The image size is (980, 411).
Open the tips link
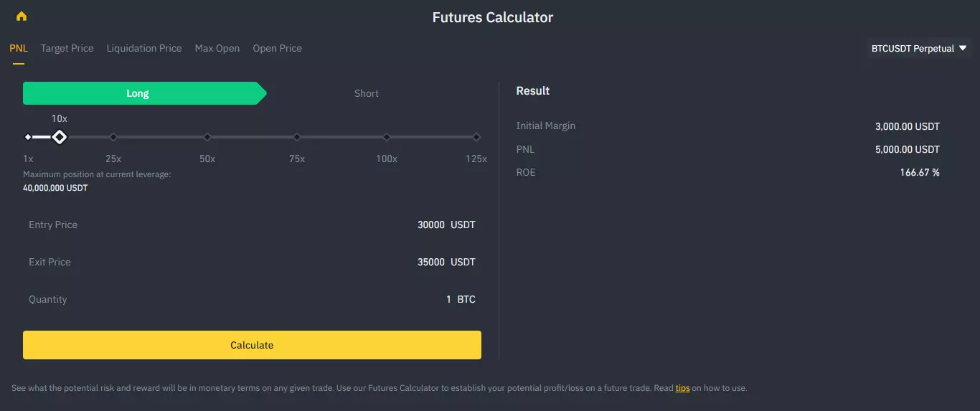coord(682,388)
